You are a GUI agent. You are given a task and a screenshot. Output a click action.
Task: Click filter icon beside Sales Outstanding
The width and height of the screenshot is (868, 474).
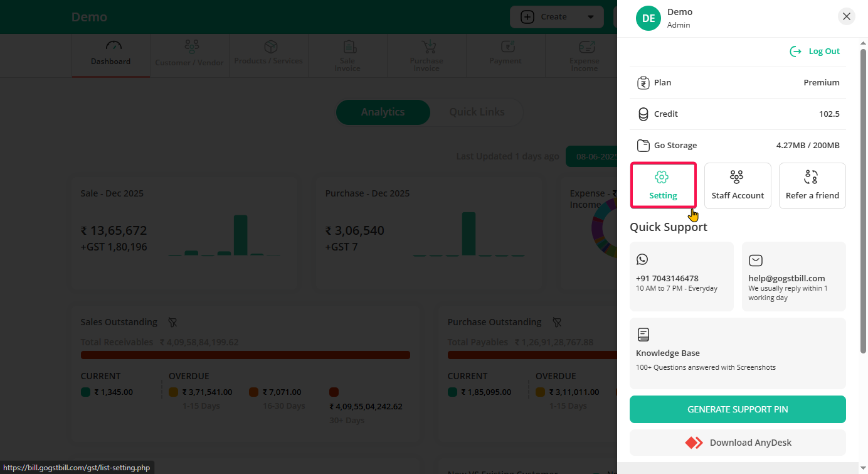pos(172,322)
